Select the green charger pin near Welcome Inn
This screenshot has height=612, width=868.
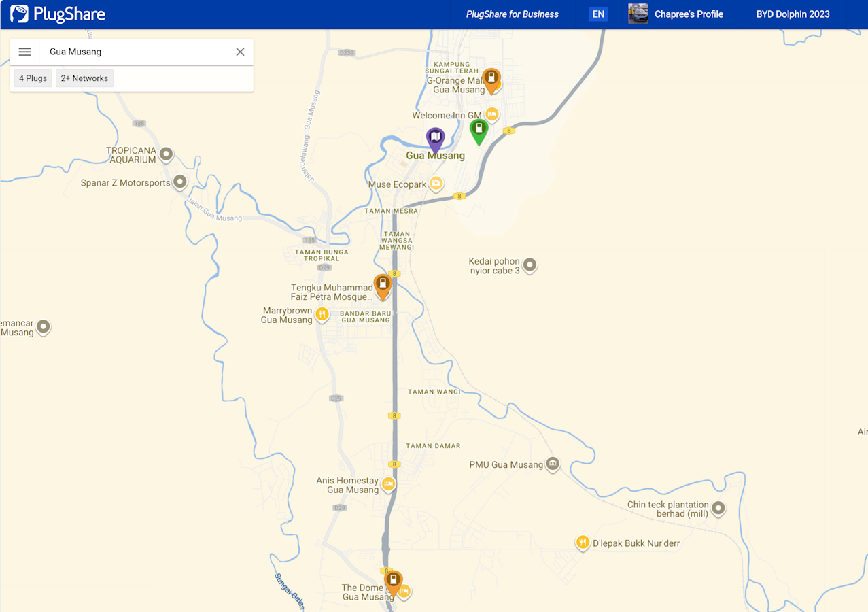point(479,131)
